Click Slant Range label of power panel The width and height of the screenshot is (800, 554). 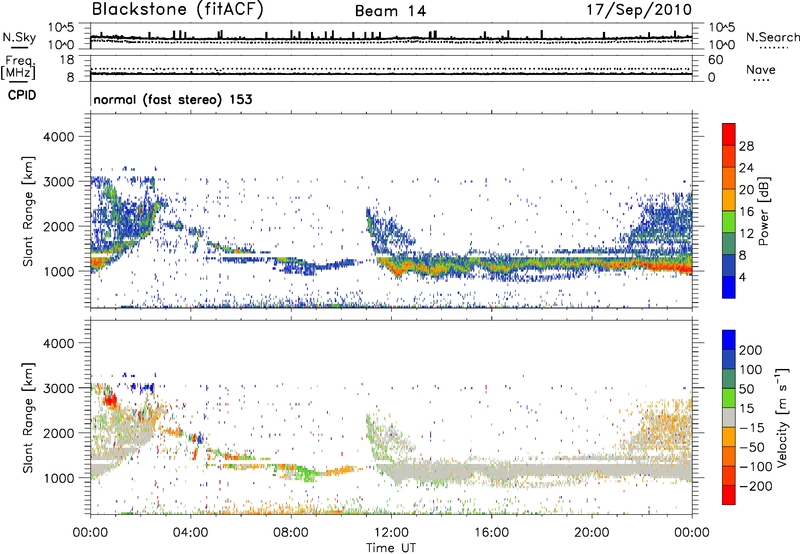point(28,211)
